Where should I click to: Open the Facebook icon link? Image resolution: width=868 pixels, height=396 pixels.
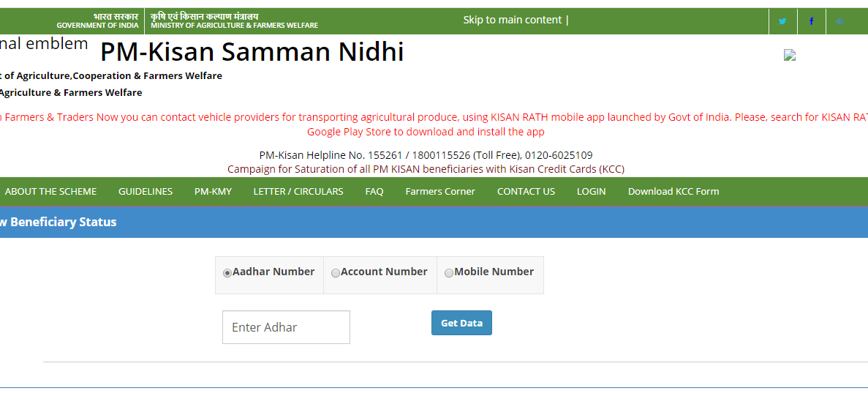(812, 21)
